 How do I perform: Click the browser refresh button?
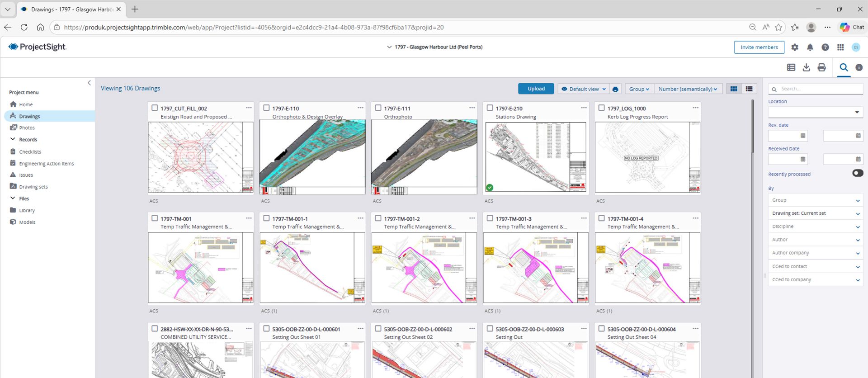[24, 27]
